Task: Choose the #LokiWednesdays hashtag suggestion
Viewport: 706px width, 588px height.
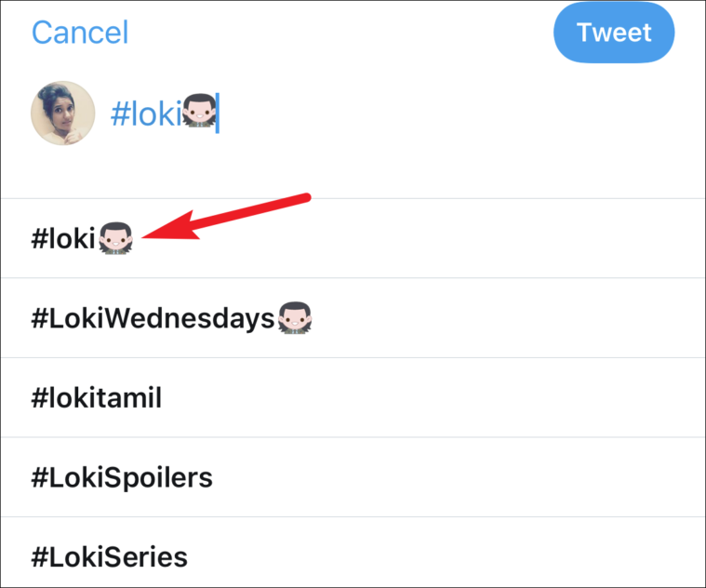Action: [153, 318]
